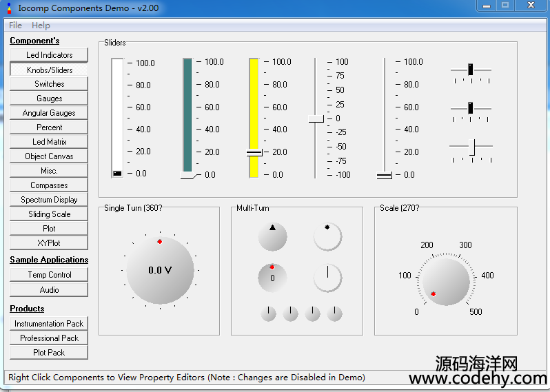Click the multi-turn knob with triangle pointer
550x392 pixels.
tap(272, 237)
